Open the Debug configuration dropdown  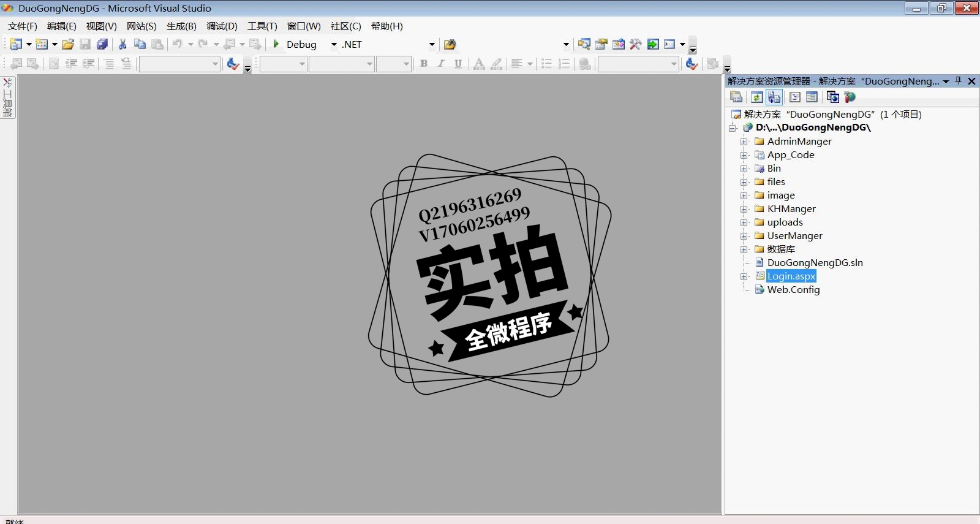334,44
